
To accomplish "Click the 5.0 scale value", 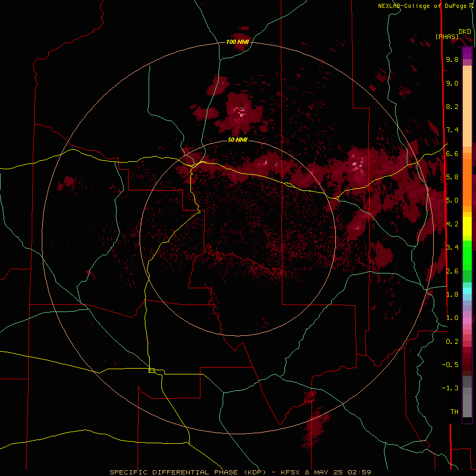I will point(452,200).
